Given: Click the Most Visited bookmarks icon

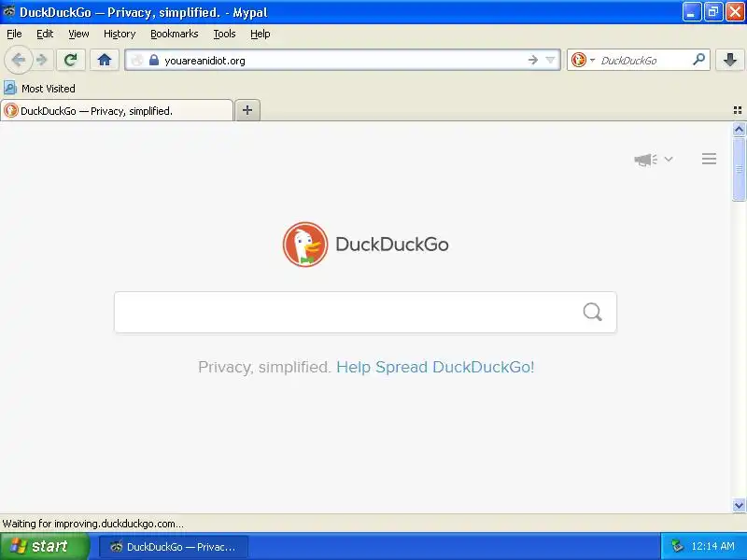Looking at the screenshot, I should click(x=10, y=88).
